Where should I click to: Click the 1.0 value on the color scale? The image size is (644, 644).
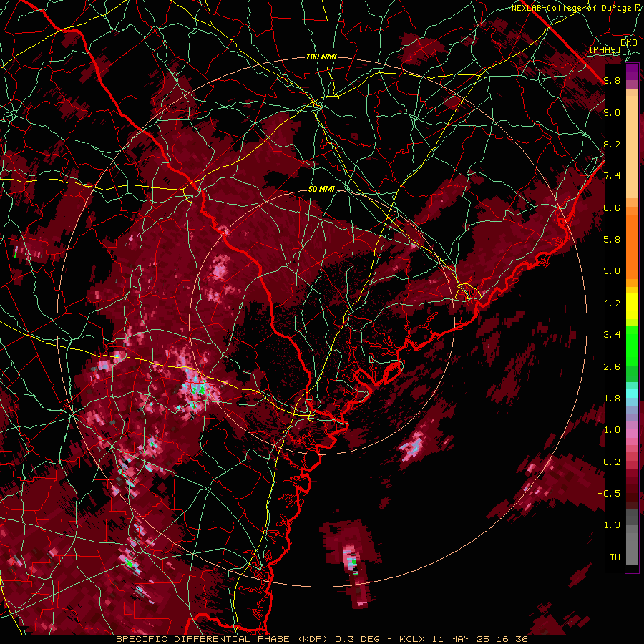[612, 430]
